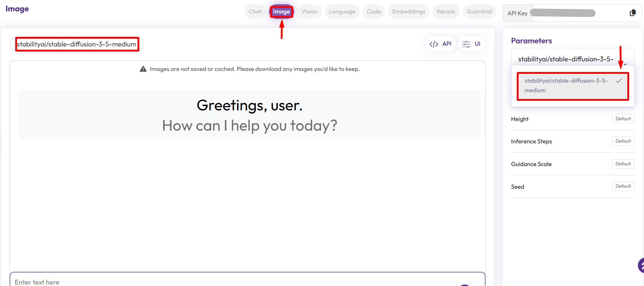This screenshot has height=286, width=644.
Task: Switch to the Chat tab
Action: pyautogui.click(x=255, y=12)
